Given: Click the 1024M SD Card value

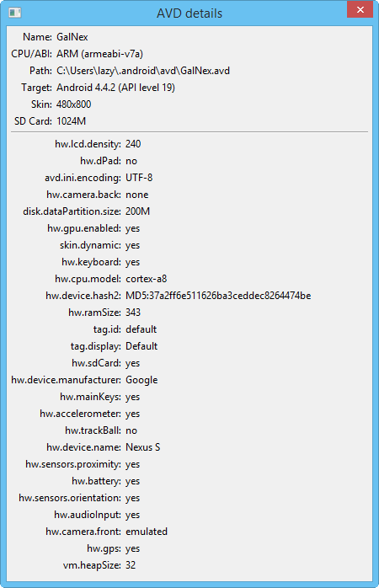Looking at the screenshot, I should [72, 121].
